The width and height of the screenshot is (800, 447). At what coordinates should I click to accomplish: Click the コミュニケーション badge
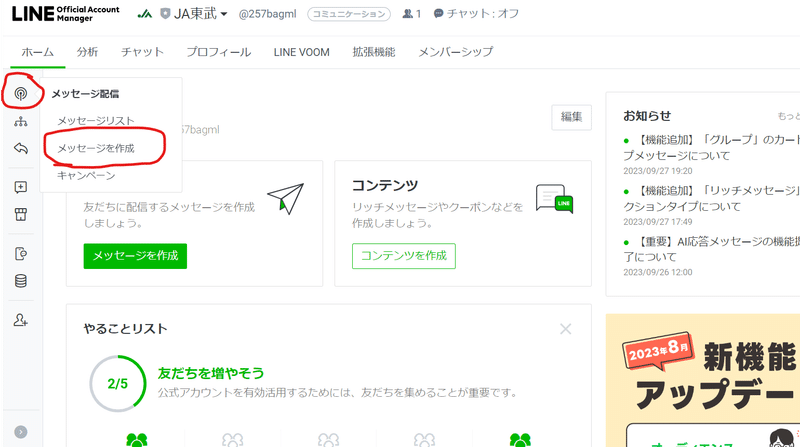click(x=349, y=14)
